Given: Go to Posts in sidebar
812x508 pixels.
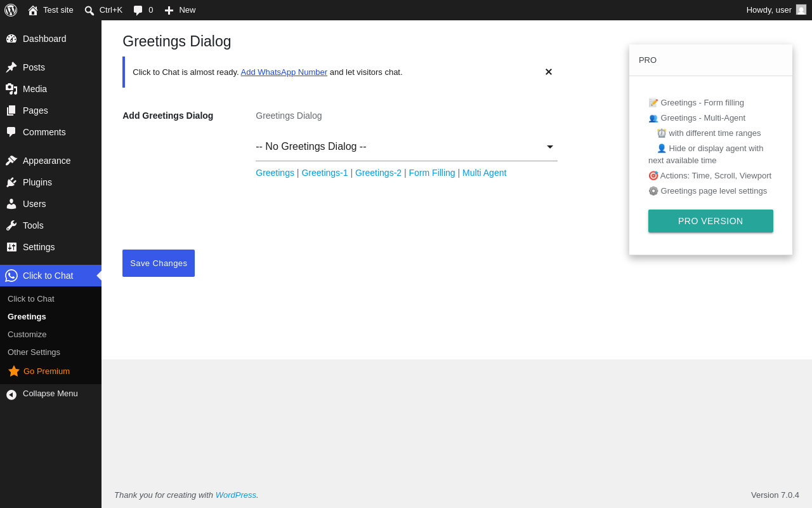Looking at the screenshot, I should (34, 67).
